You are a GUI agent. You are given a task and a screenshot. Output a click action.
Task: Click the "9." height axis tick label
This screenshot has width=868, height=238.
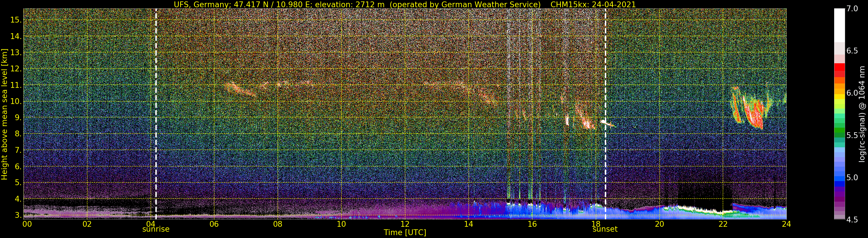click(18, 118)
